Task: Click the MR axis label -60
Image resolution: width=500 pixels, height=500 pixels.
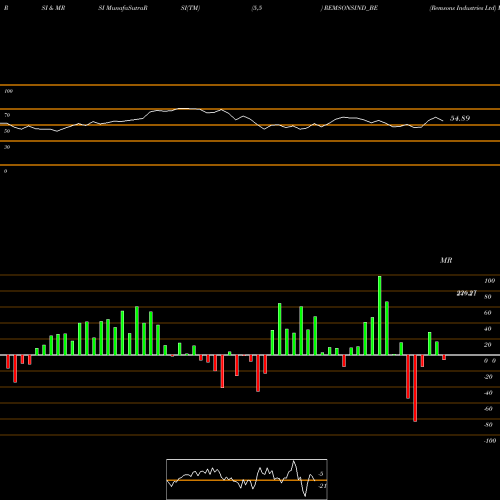Action: (488, 409)
